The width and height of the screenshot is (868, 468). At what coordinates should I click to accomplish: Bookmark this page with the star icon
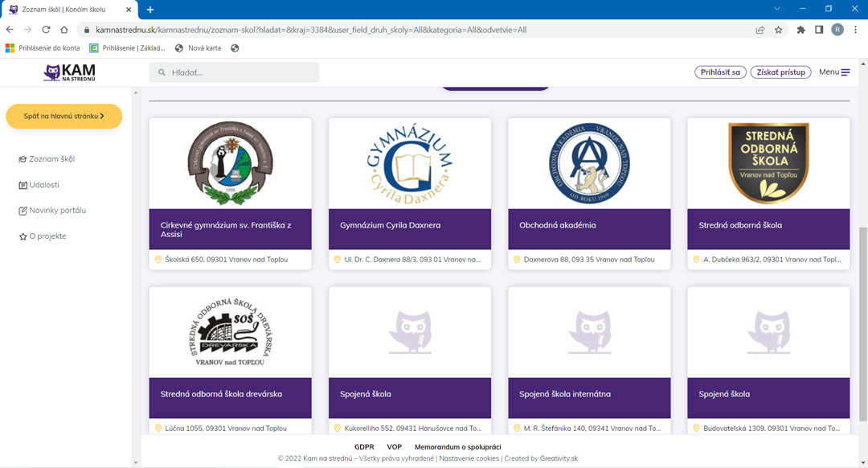(x=778, y=30)
